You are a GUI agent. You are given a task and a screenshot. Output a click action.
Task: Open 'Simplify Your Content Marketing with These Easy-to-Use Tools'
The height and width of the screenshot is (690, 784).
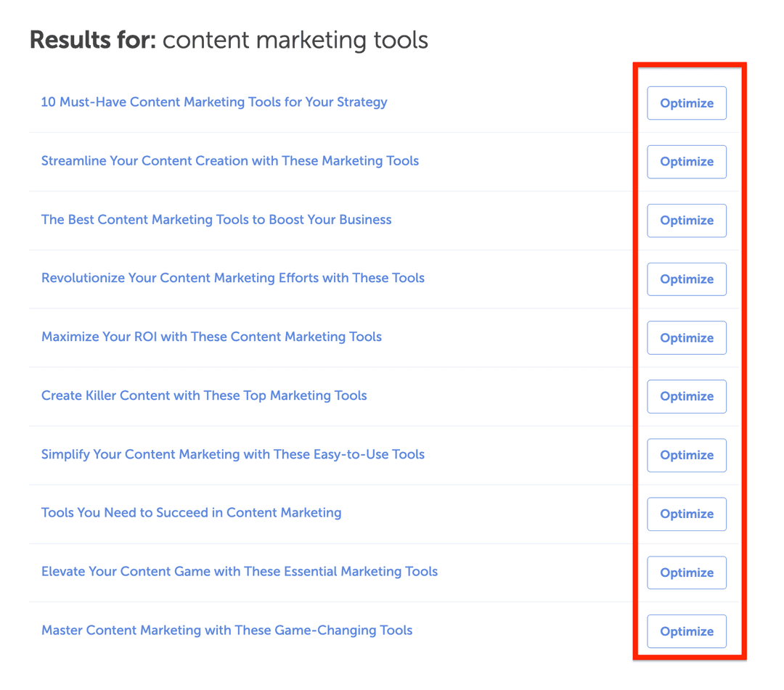pyautogui.click(x=232, y=455)
